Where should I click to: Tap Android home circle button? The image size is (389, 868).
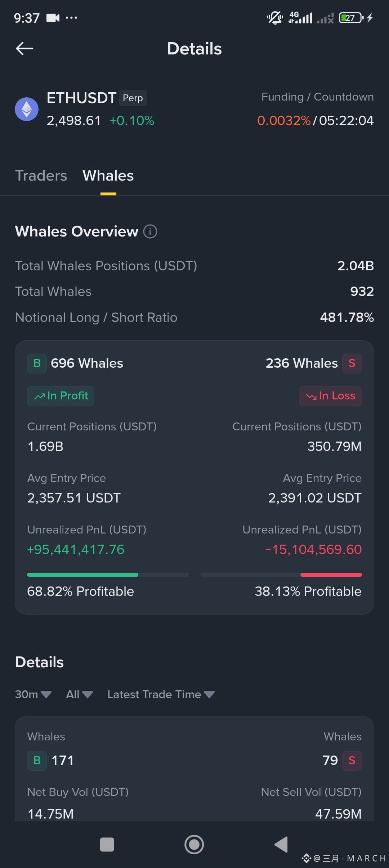194,845
